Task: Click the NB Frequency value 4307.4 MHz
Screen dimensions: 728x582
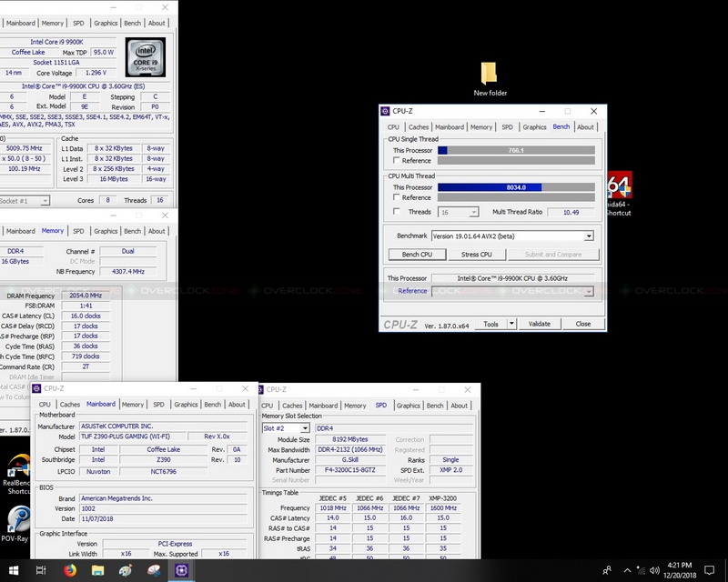Action: (x=128, y=272)
